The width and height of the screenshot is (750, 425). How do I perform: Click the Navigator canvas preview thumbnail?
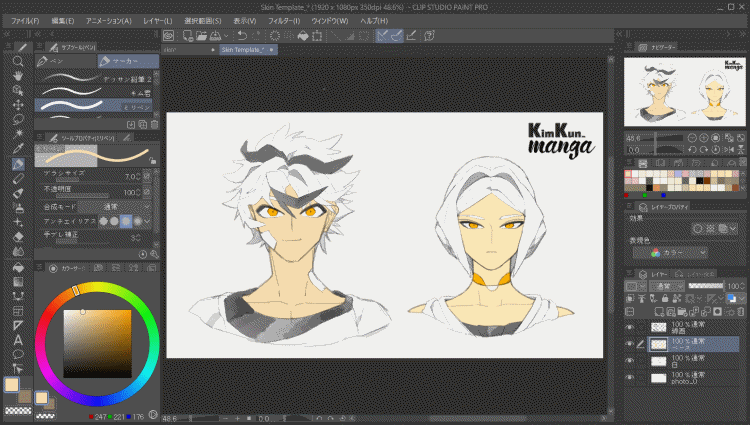click(x=685, y=94)
